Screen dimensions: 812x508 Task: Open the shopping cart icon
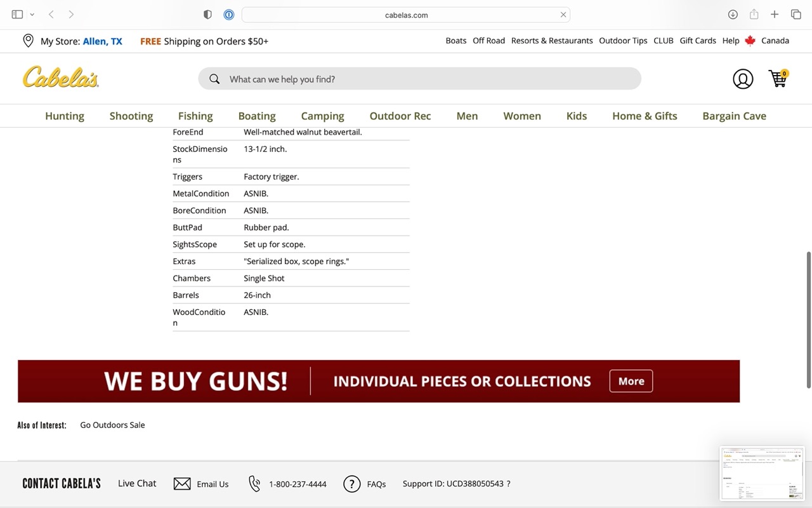777,79
